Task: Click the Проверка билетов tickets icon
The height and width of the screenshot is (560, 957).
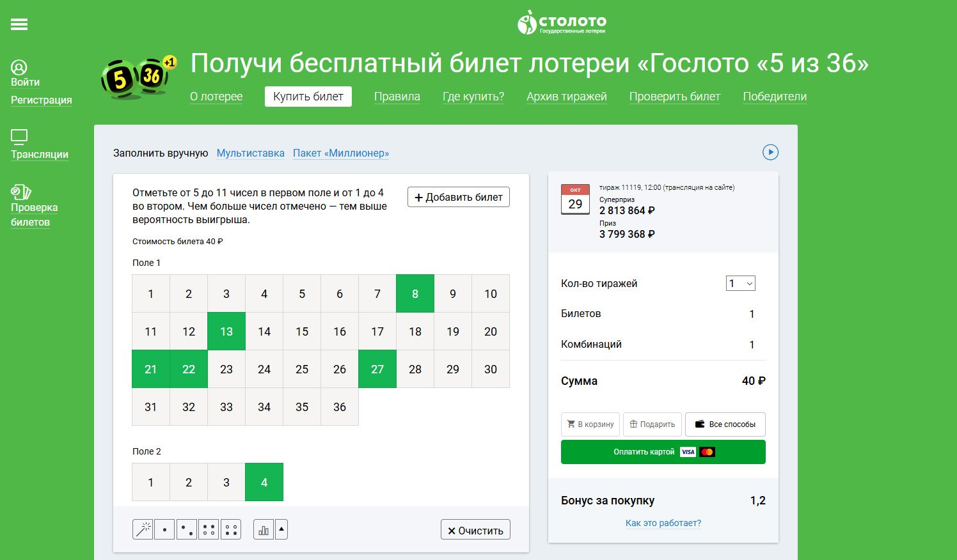Action: [x=20, y=191]
